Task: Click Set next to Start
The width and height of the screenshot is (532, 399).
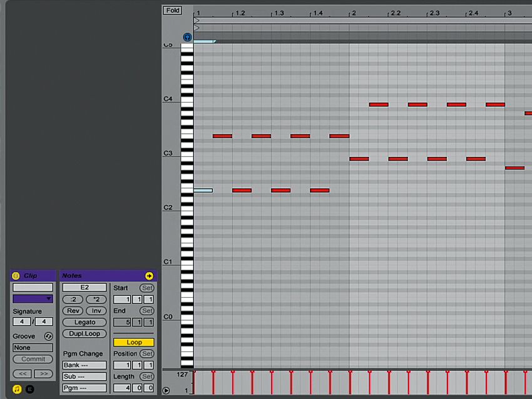Action: (146, 288)
